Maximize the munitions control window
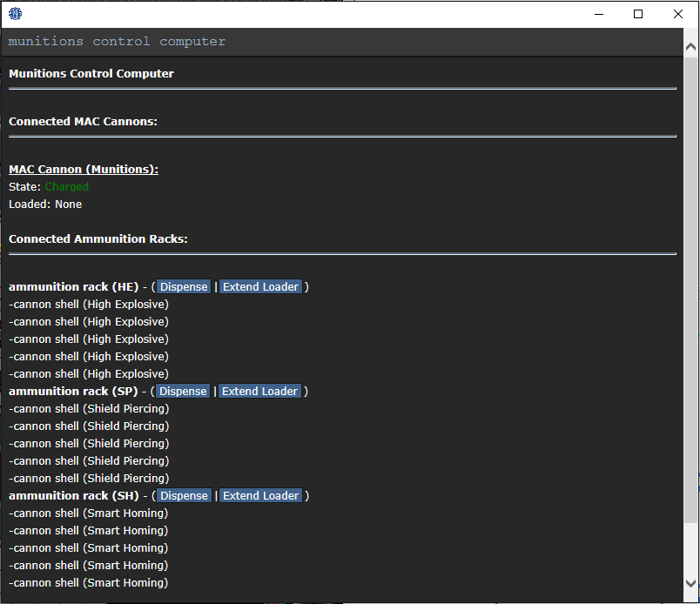 pos(638,14)
